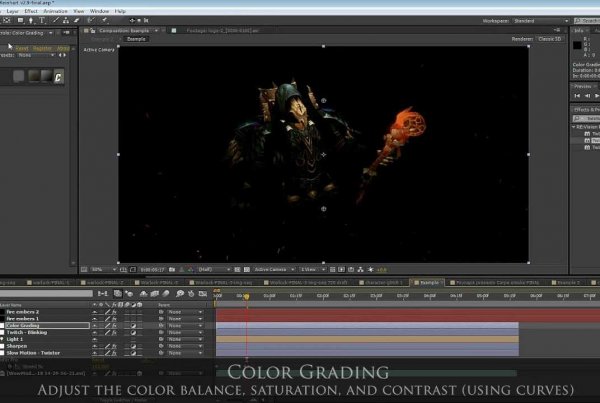Switch to the Example timeline tab

coord(429,283)
